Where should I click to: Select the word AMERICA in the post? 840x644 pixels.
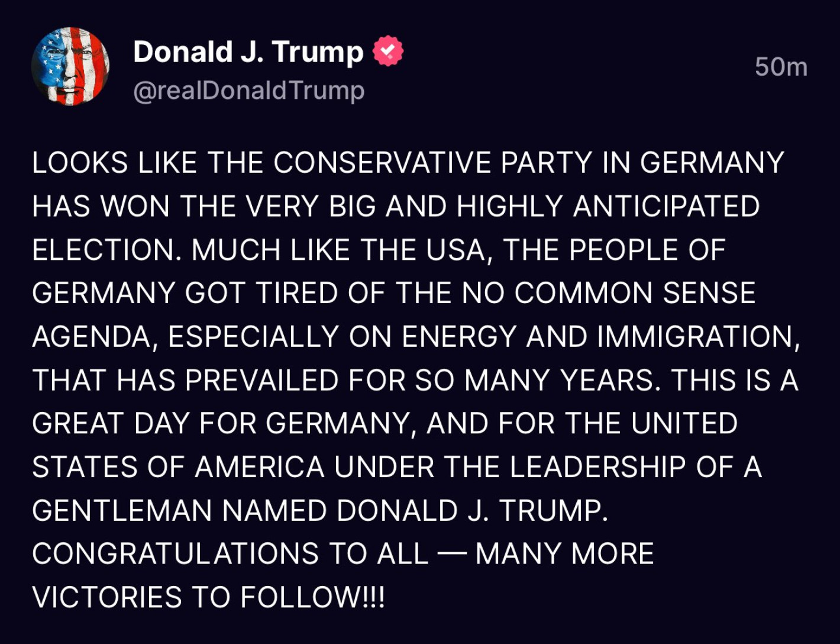point(260,467)
